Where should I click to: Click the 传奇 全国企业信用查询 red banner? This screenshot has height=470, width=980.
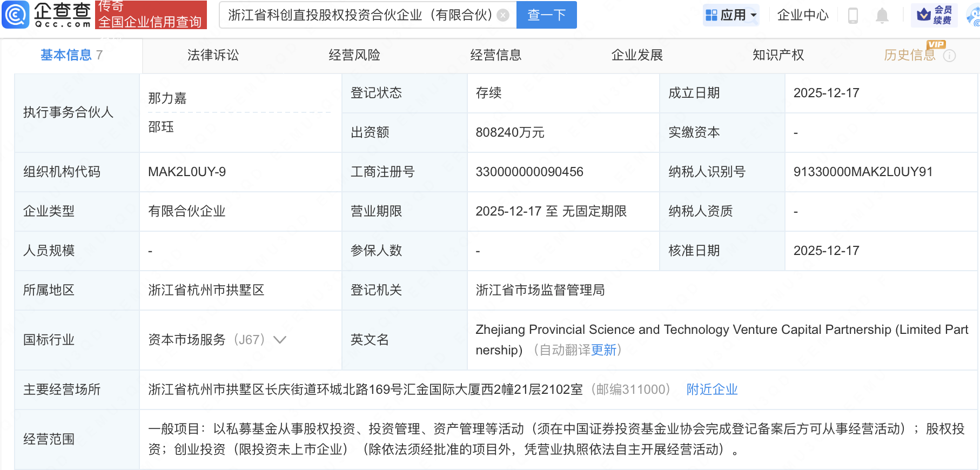(x=151, y=15)
